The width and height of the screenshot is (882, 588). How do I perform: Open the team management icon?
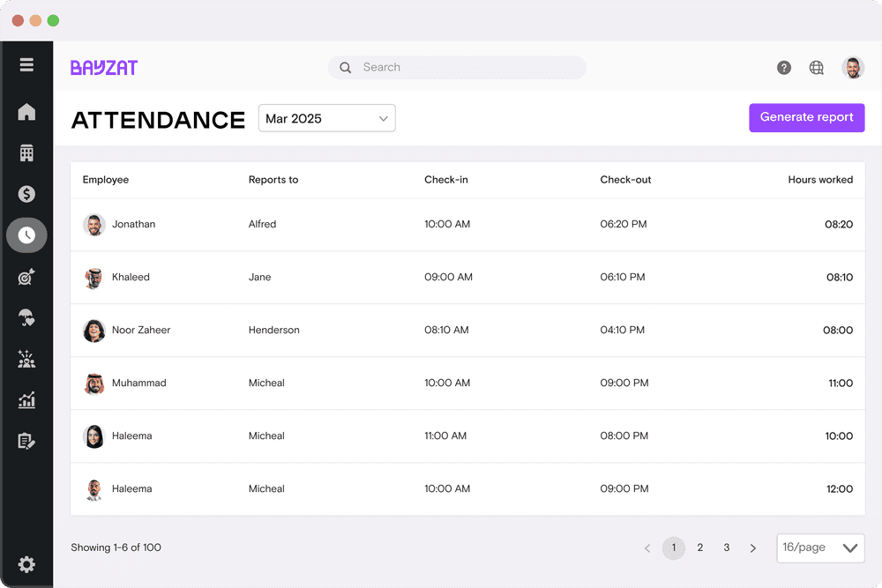[x=26, y=359]
